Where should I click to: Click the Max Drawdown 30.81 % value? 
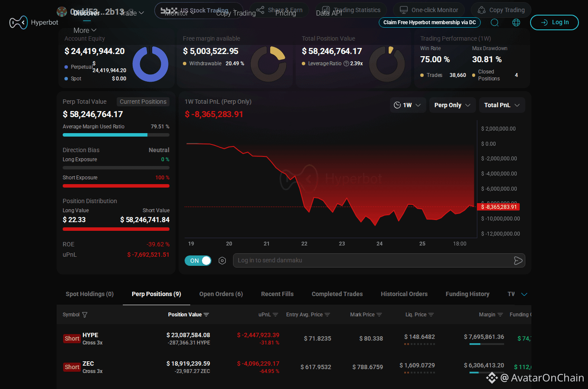487,59
